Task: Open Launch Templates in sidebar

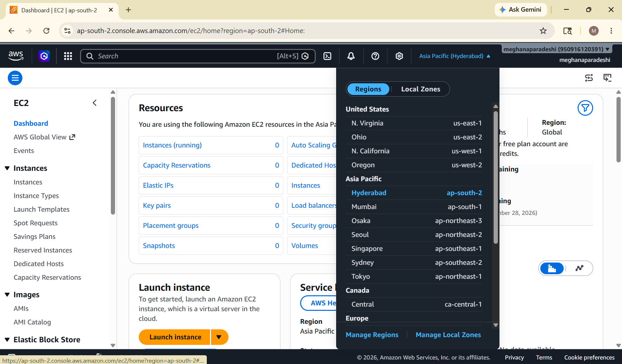Action: tap(41, 209)
